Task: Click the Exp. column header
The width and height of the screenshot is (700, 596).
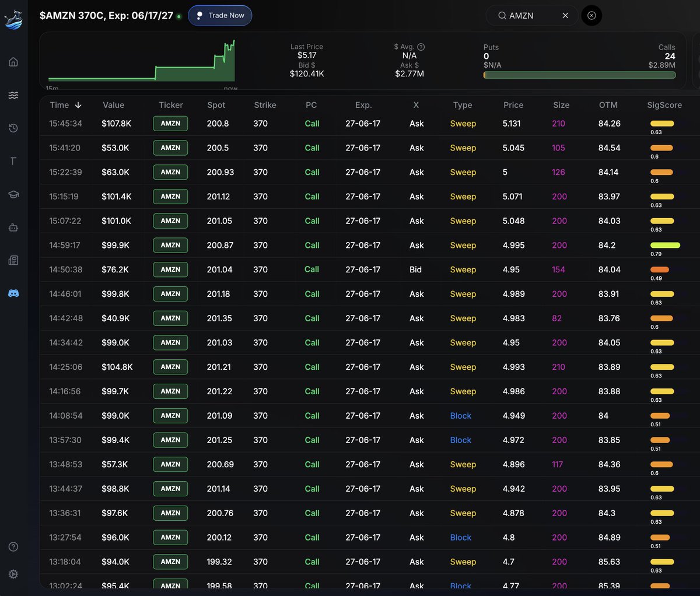Action: coord(363,105)
